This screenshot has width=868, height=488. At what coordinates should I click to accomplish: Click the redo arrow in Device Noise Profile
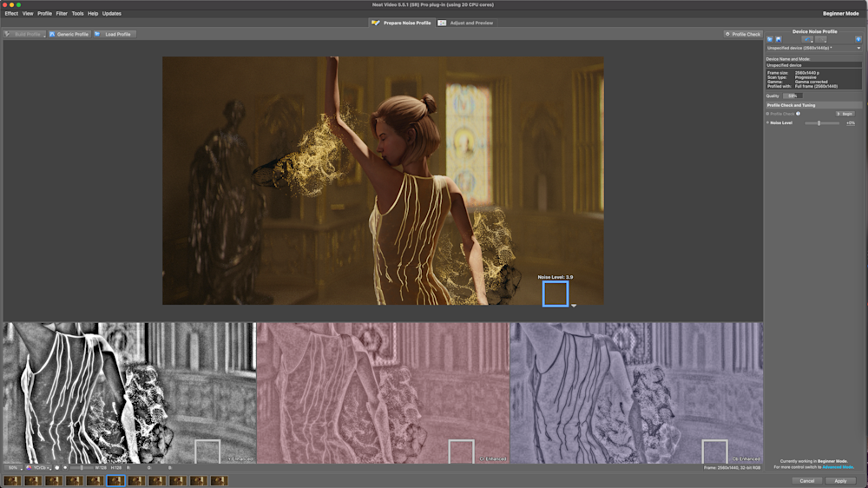click(x=821, y=39)
